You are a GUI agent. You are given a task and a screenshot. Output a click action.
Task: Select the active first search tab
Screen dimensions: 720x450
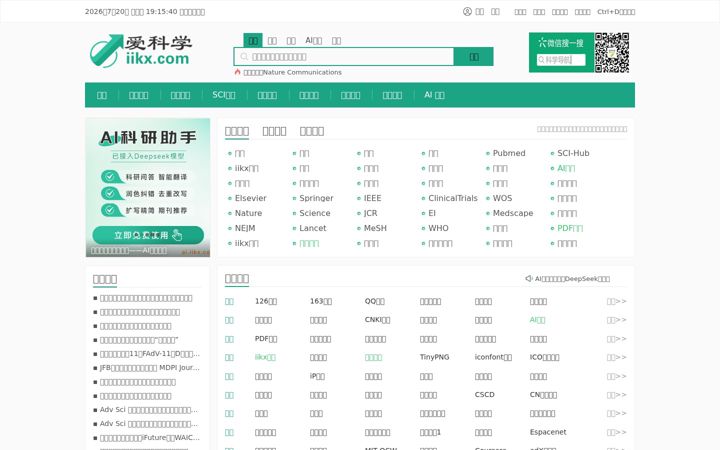tap(253, 40)
